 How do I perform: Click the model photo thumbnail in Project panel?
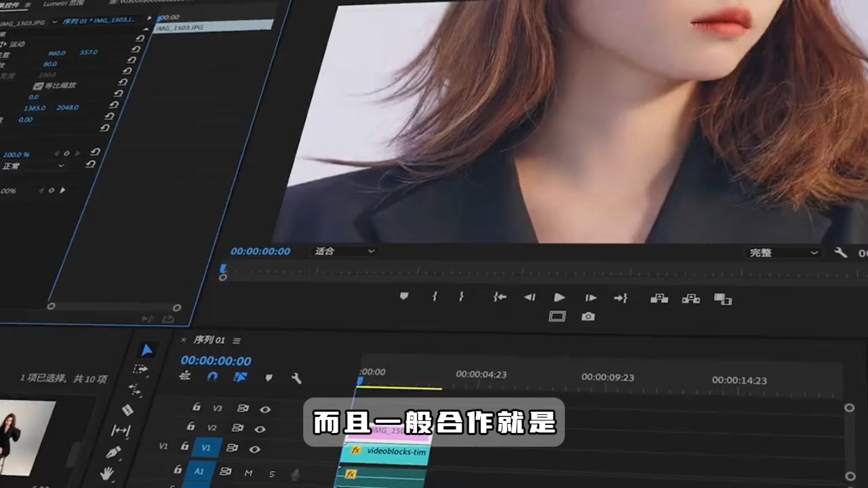click(x=26, y=439)
